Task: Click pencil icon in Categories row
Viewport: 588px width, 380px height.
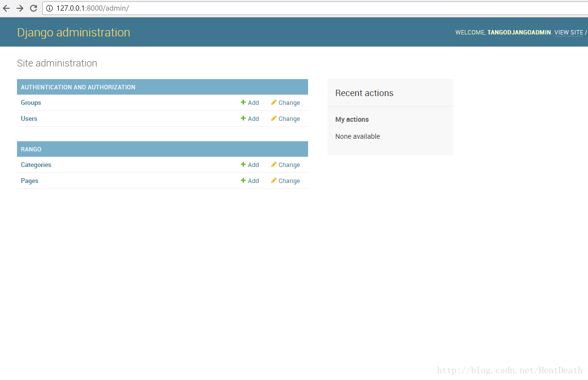Action: pyautogui.click(x=274, y=165)
